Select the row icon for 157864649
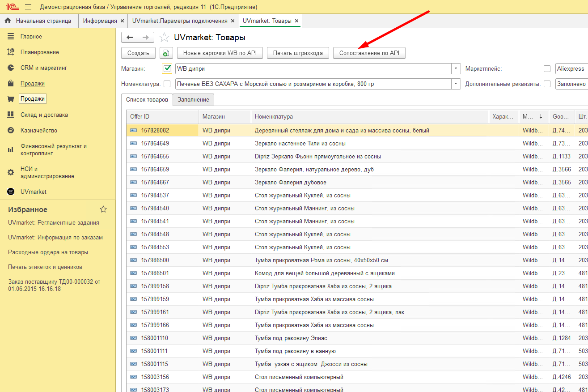 (134, 143)
